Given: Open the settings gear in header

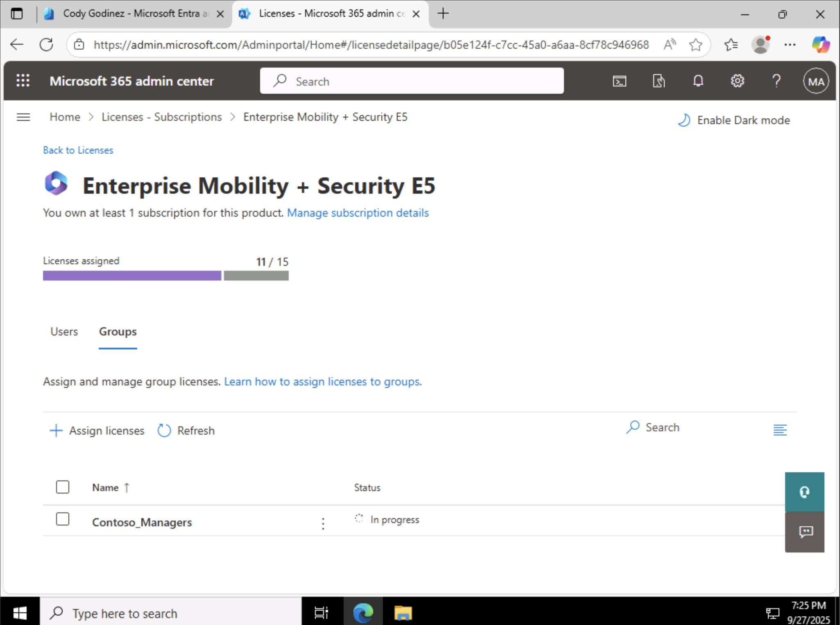Looking at the screenshot, I should pyautogui.click(x=737, y=81).
